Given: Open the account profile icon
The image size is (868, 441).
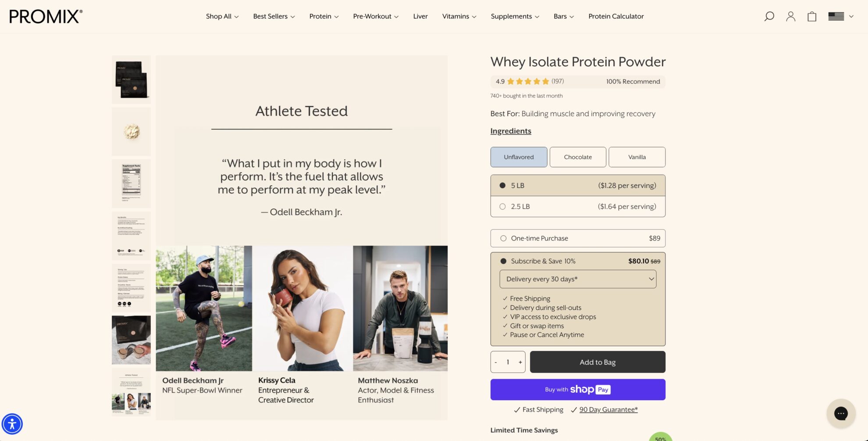Looking at the screenshot, I should click(790, 16).
